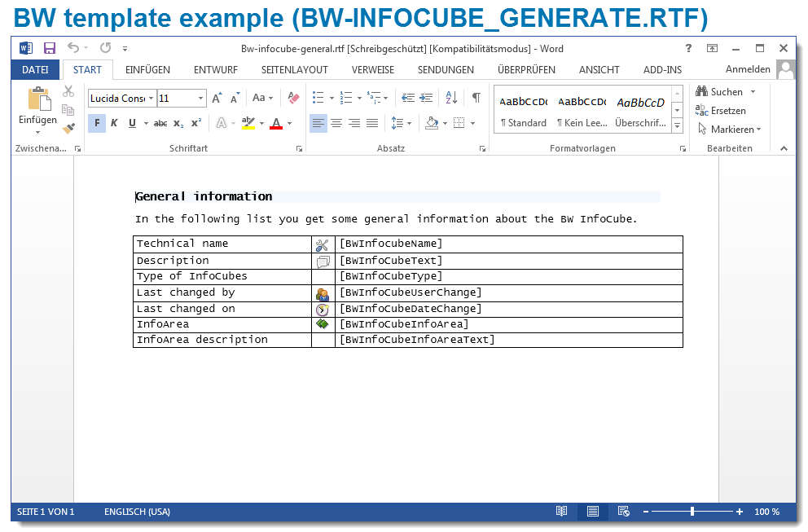Click the Redo/Repeat icon
The height and width of the screenshot is (532, 808).
tap(106, 48)
